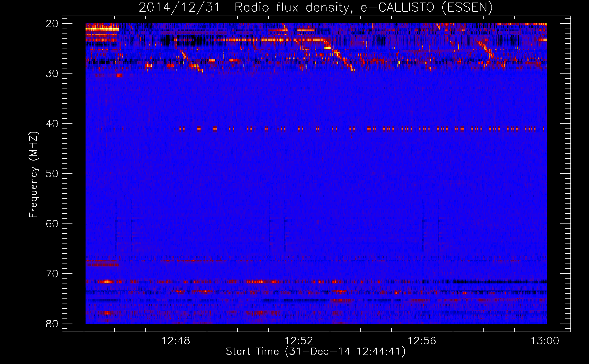Click the 40 frequency tick label
This screenshot has width=589, height=364.
(52, 124)
